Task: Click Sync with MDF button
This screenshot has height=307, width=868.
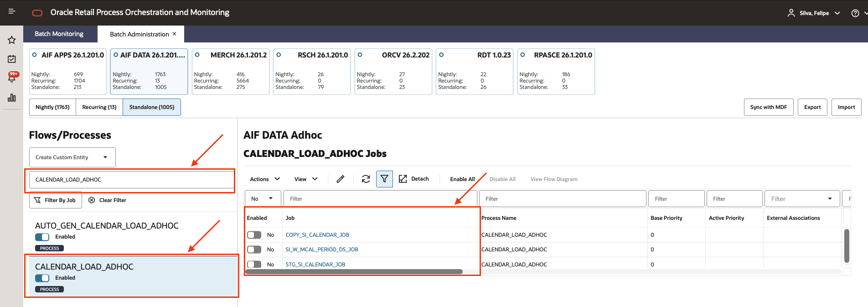Action: (x=769, y=107)
